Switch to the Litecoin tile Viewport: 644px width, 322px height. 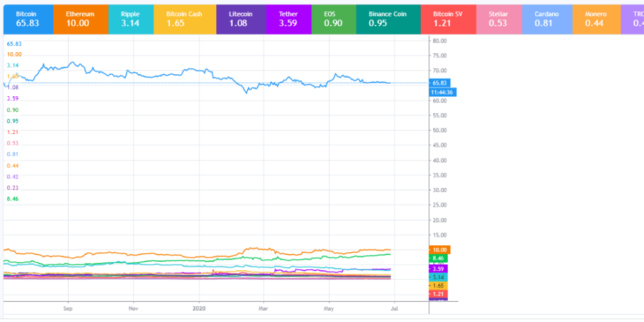click(x=241, y=19)
